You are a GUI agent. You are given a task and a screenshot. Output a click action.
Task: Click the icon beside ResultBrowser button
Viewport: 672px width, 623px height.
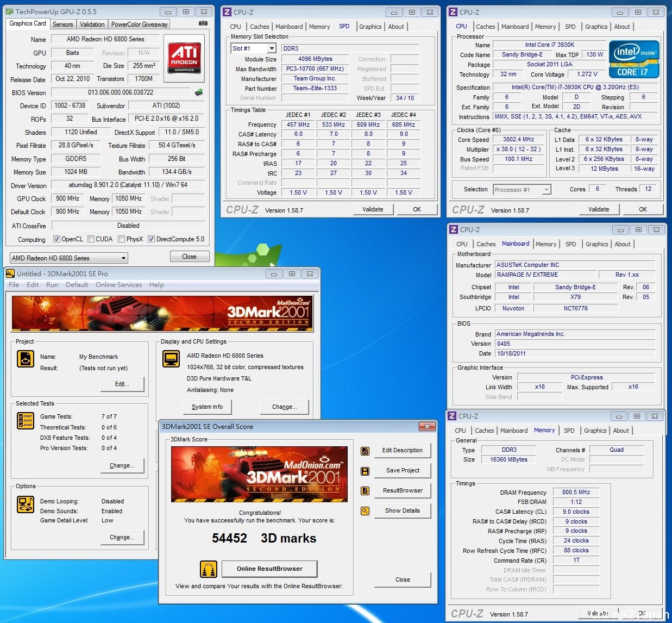(x=365, y=491)
